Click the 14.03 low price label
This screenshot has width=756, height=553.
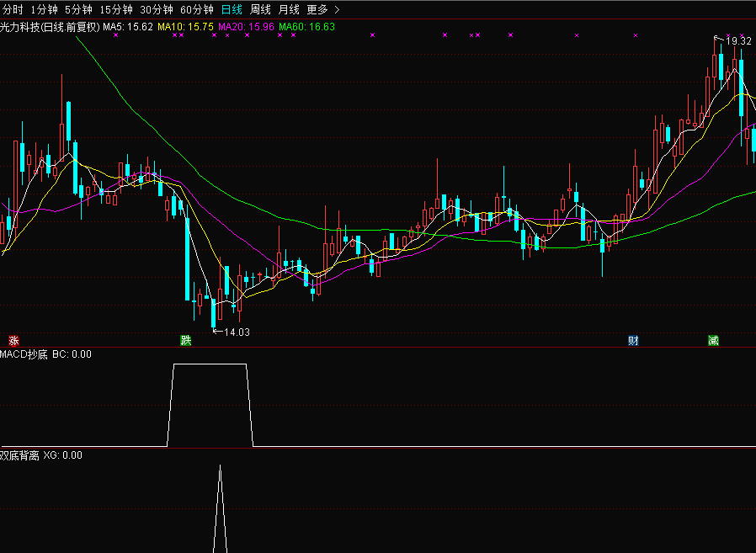pos(237,332)
